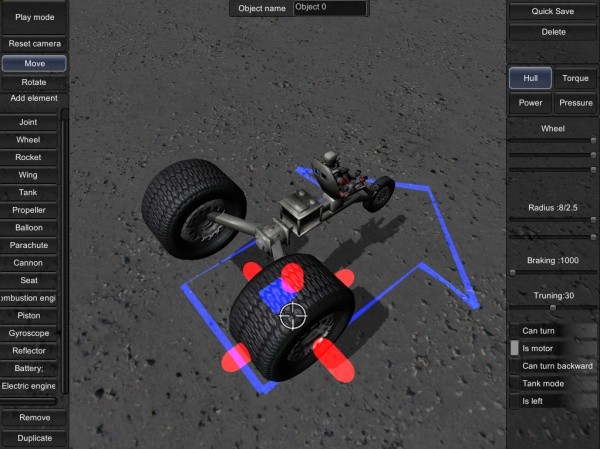Add a Seat element
Image resolution: width=600 pixels, height=449 pixels.
point(28,281)
